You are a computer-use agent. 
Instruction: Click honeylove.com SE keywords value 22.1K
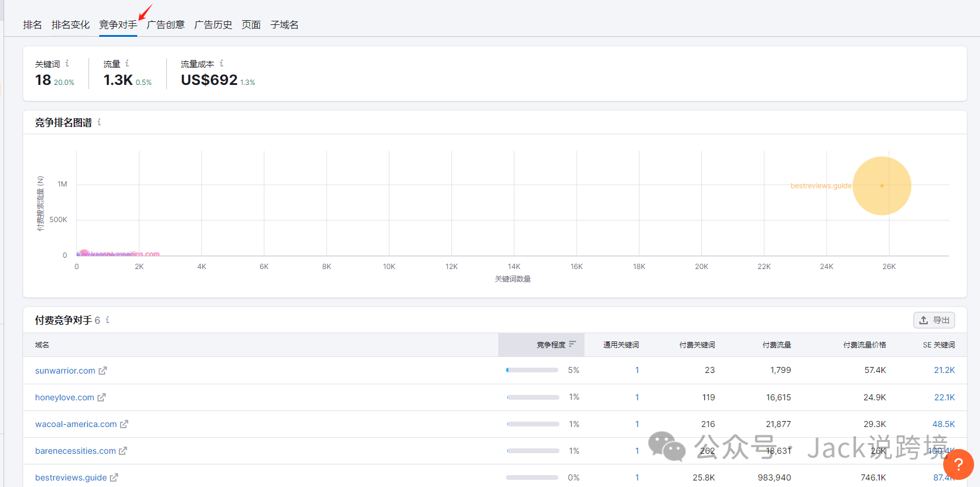coord(944,397)
